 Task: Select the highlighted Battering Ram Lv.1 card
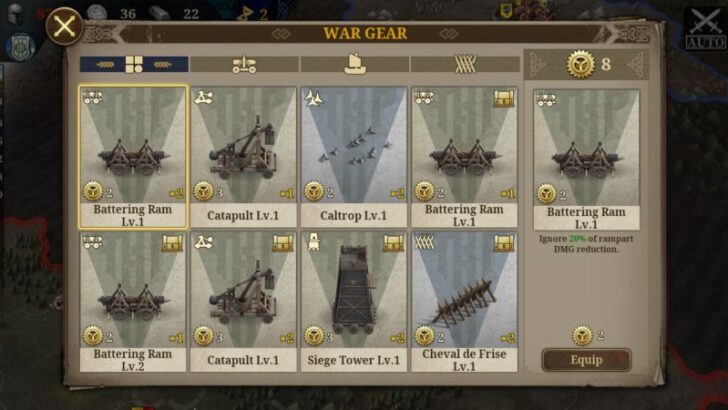click(133, 157)
